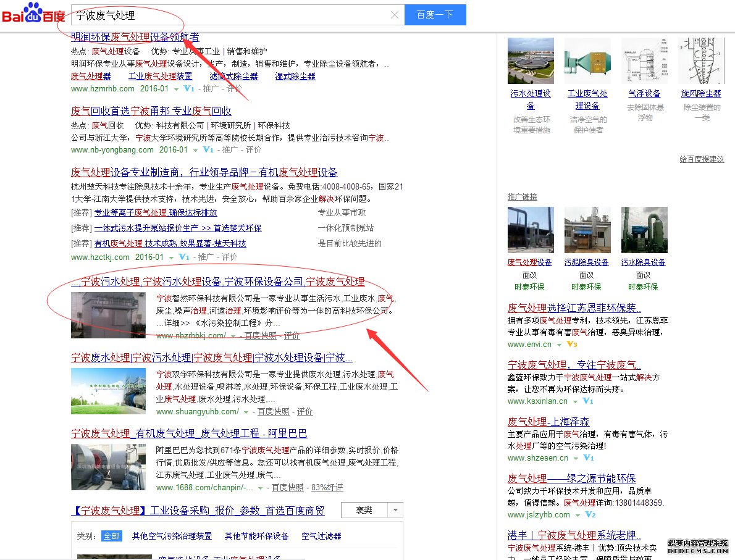Screen dimensions: 735x560
Task: Click the thumbnail of 宁波智然环保 result
Action: click(108, 316)
